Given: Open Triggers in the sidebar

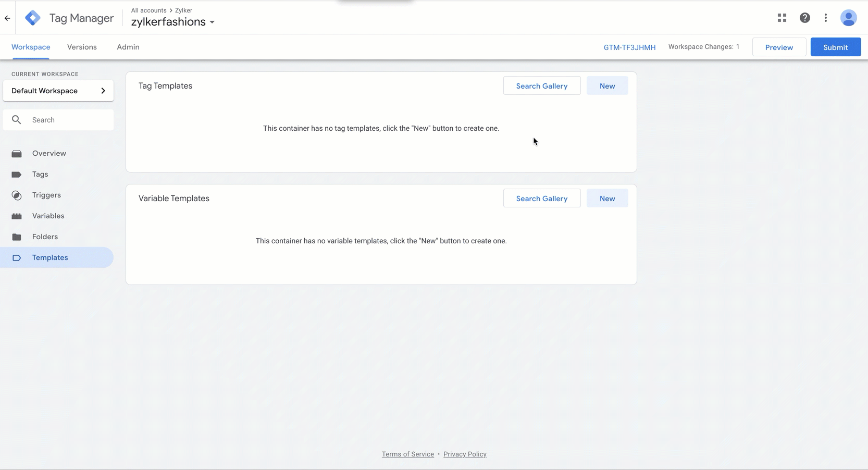Looking at the screenshot, I should 57,195.
